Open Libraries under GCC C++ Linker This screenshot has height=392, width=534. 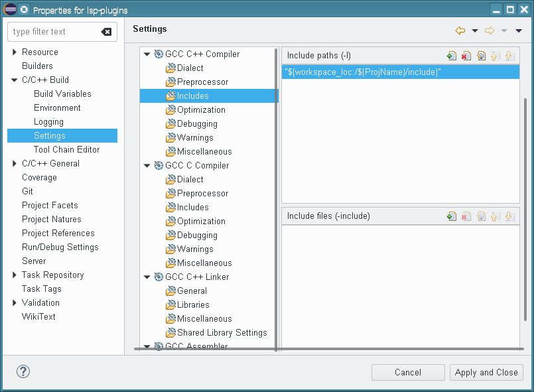pos(193,305)
